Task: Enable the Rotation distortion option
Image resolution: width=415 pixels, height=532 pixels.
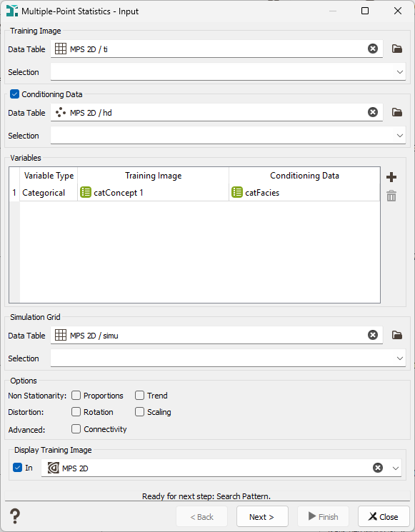Action: click(x=76, y=412)
